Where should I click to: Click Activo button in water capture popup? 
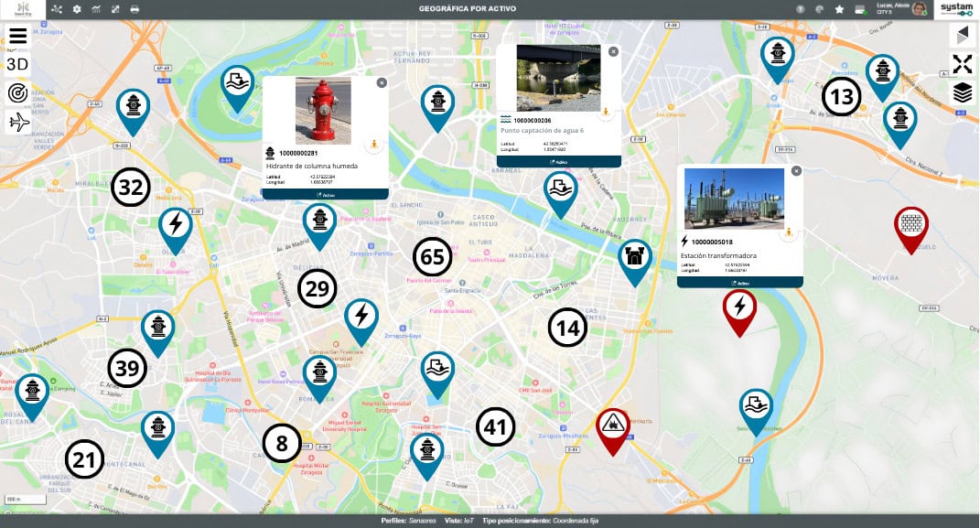[x=559, y=162]
